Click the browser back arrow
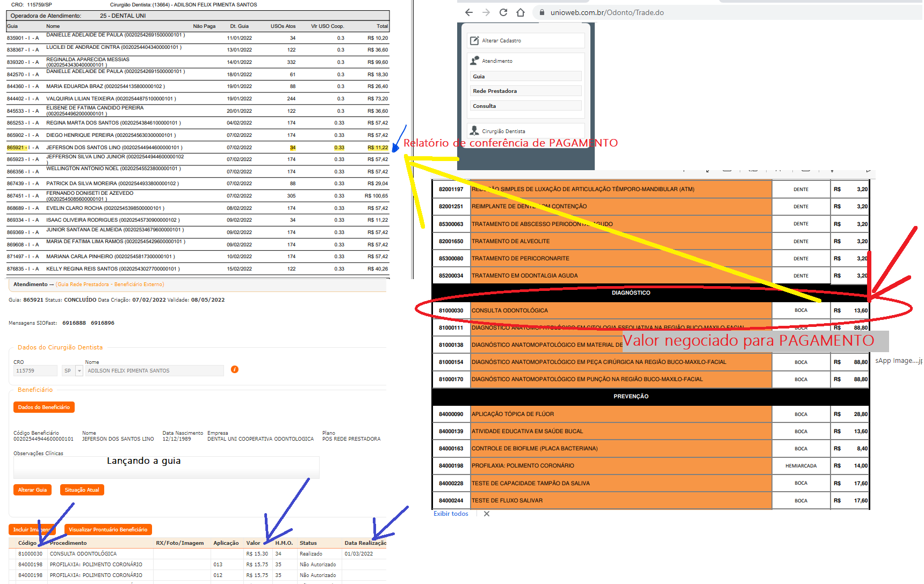This screenshot has height=584, width=924. click(469, 12)
